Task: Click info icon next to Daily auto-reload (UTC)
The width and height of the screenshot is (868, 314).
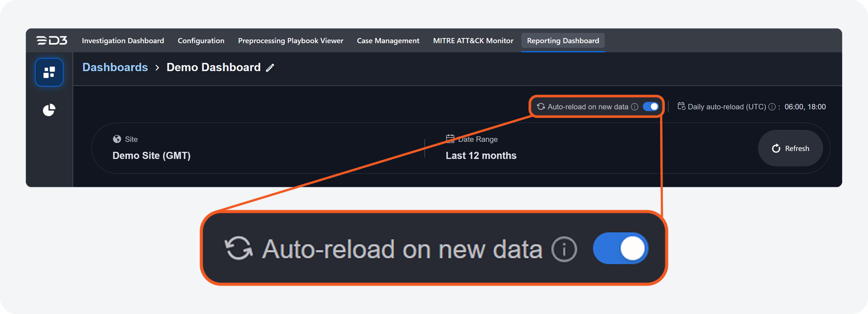Action: (x=772, y=107)
